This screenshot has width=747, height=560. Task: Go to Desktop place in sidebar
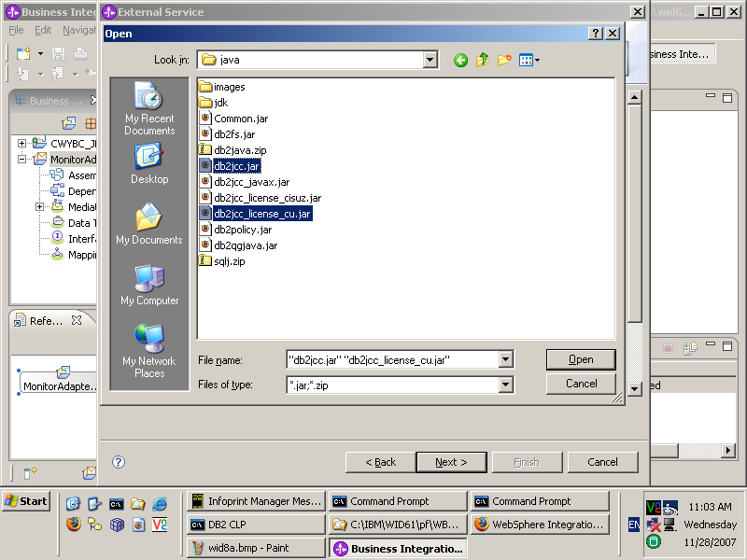(149, 164)
